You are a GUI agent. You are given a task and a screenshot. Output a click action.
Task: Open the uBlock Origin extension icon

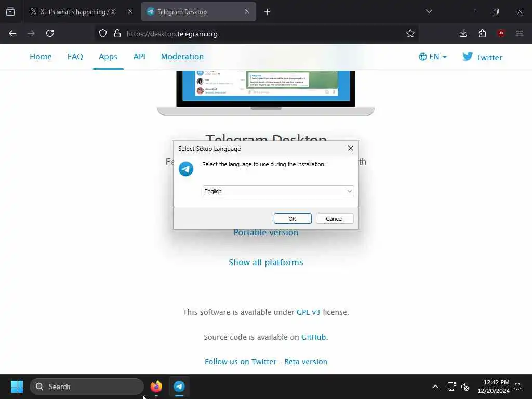501,33
